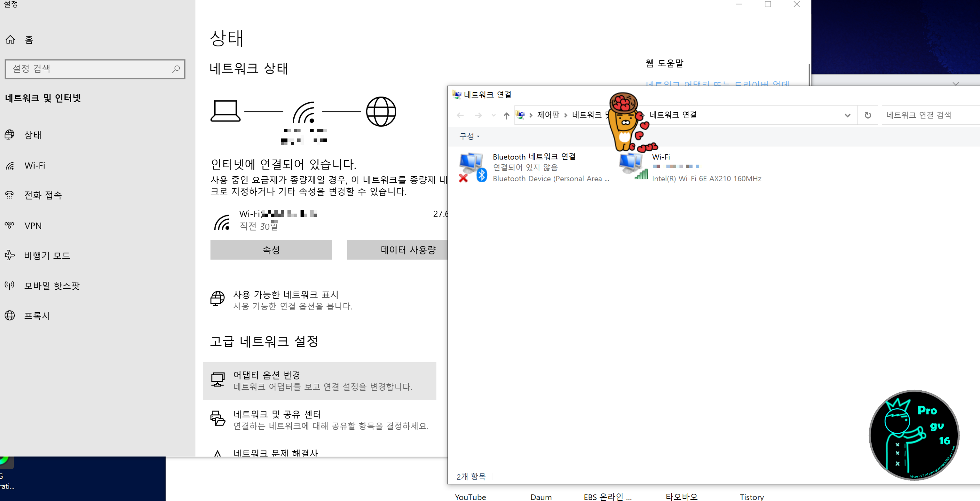Viewport: 980px width, 501px height.
Task: Select the proxy (프록시) sidebar item
Action: click(x=37, y=315)
